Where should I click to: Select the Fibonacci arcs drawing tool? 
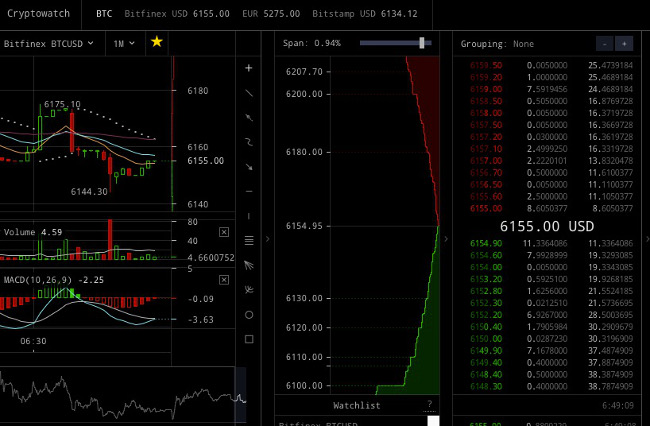click(249, 290)
